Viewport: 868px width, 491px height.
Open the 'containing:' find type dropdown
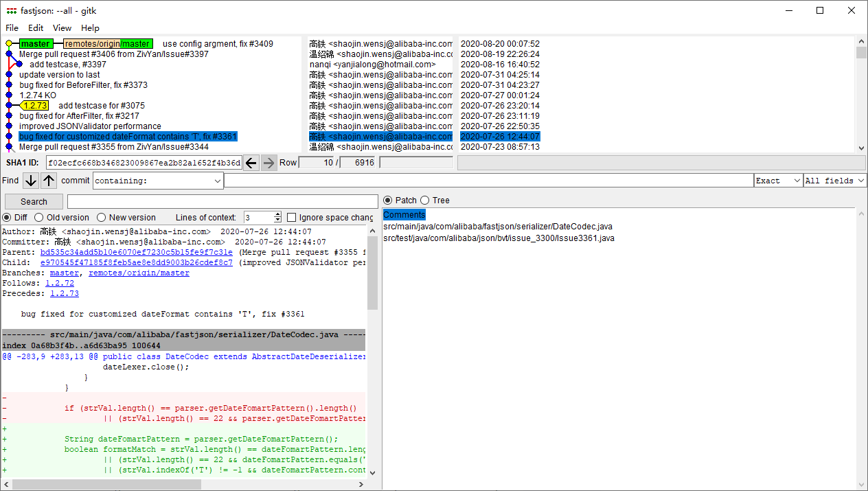(x=159, y=181)
